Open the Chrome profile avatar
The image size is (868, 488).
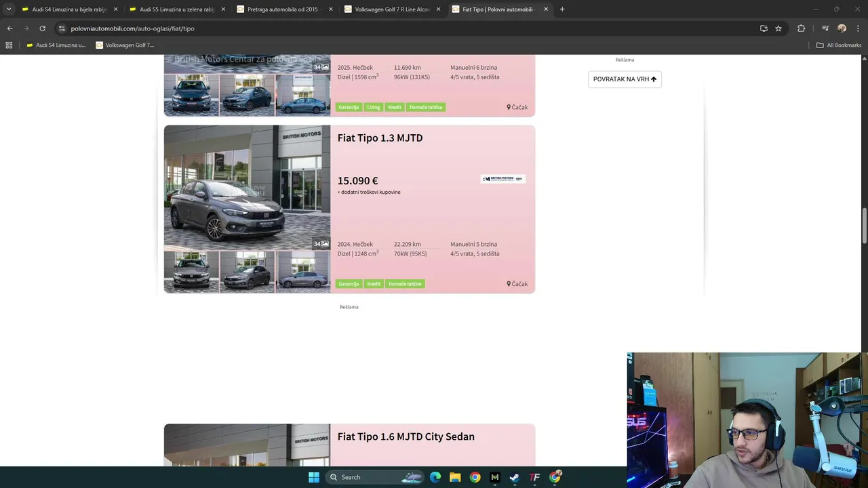tap(842, 28)
